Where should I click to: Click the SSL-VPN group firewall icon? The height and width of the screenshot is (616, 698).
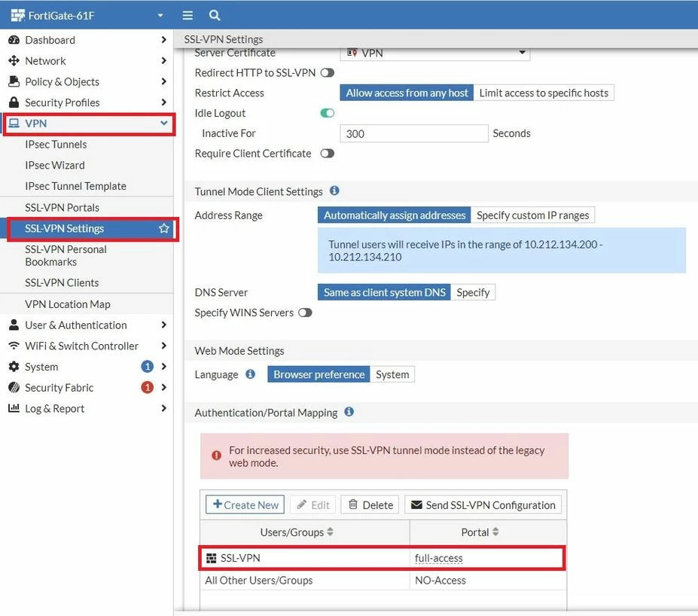point(212,558)
